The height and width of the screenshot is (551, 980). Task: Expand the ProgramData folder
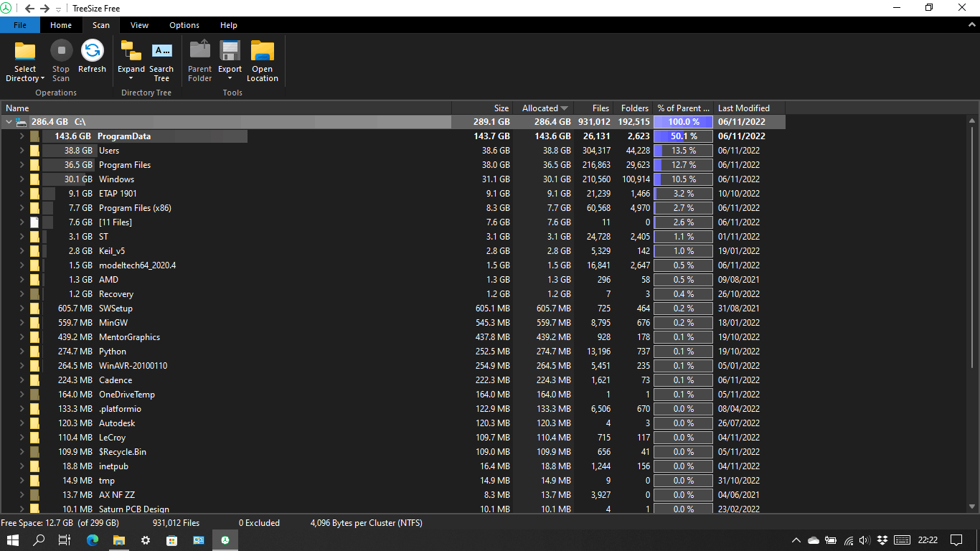pos(22,136)
